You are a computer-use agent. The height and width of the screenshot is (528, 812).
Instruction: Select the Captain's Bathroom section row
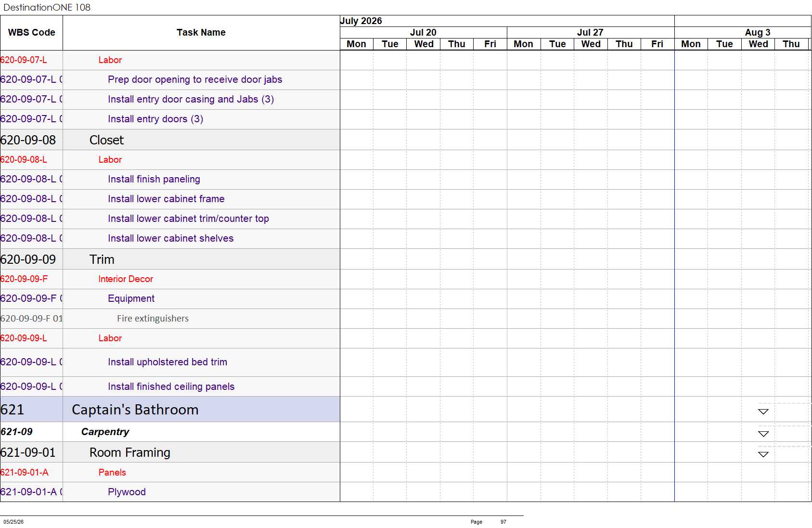coord(170,410)
